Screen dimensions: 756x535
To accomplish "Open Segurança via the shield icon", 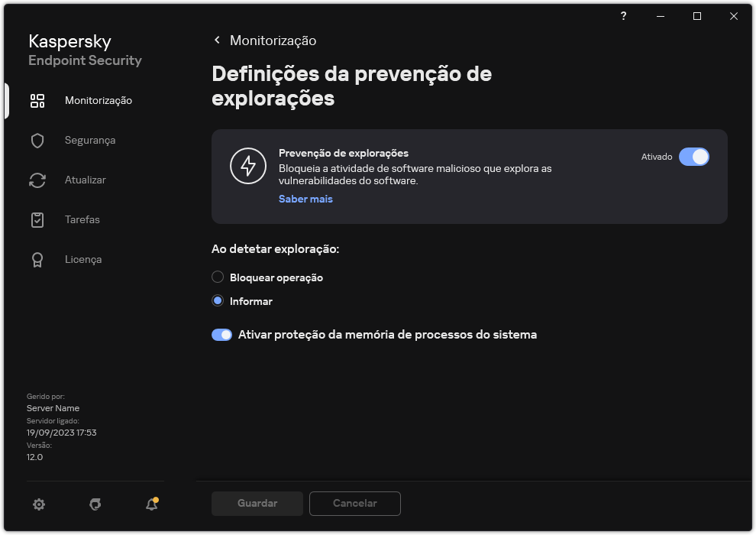I will click(x=37, y=140).
